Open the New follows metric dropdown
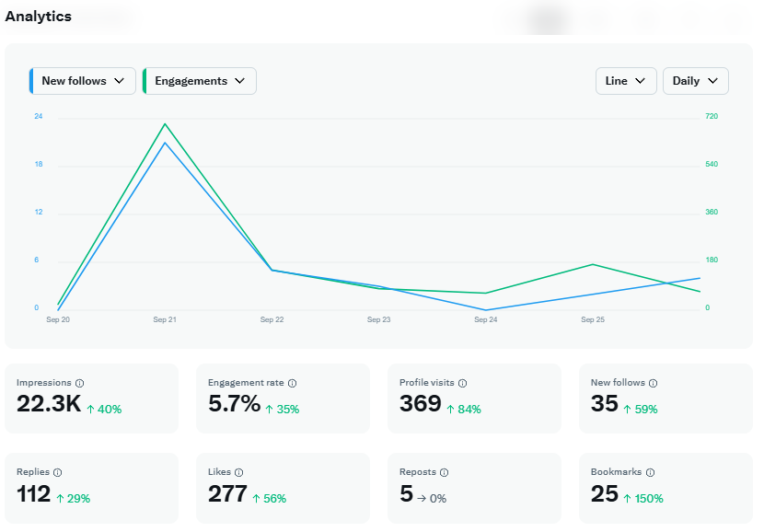 point(82,81)
